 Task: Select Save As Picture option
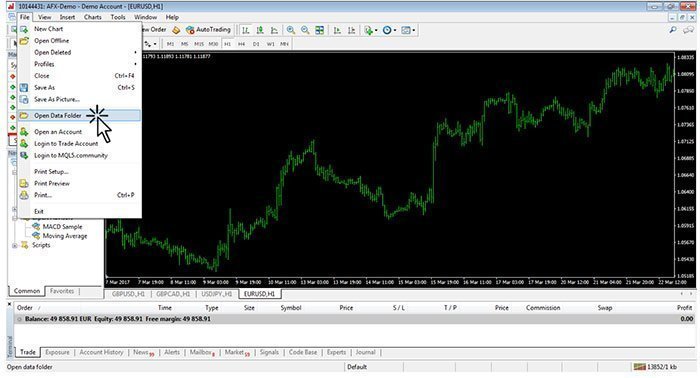pyautogui.click(x=79, y=99)
